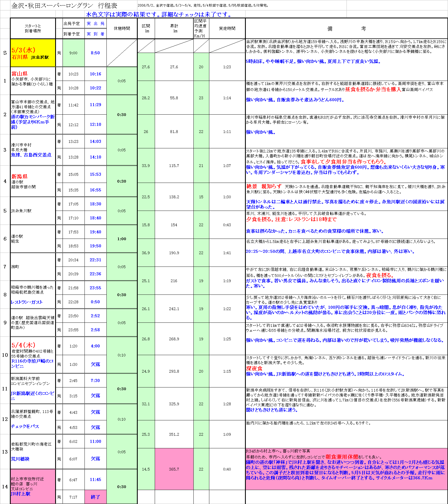Viewport: 448px width, 504px height.
Task: Select the actual departure time 8:50 cell
Action: [95, 53]
